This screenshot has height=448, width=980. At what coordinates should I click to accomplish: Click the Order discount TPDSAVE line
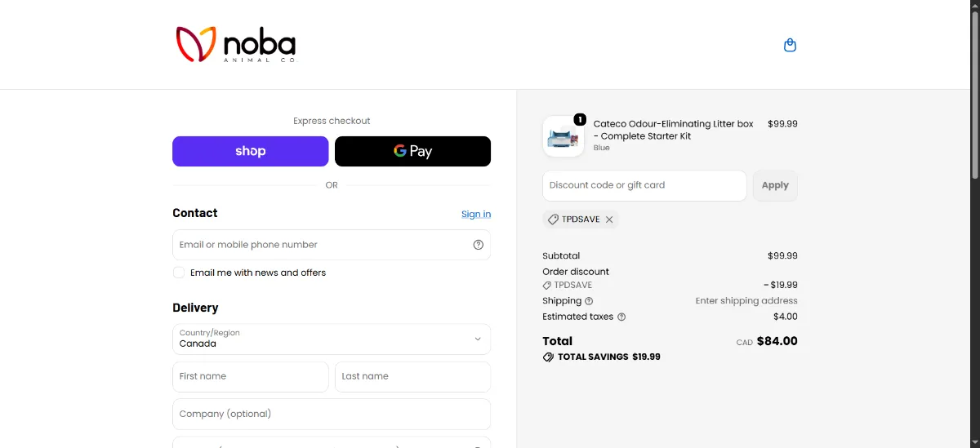point(670,286)
